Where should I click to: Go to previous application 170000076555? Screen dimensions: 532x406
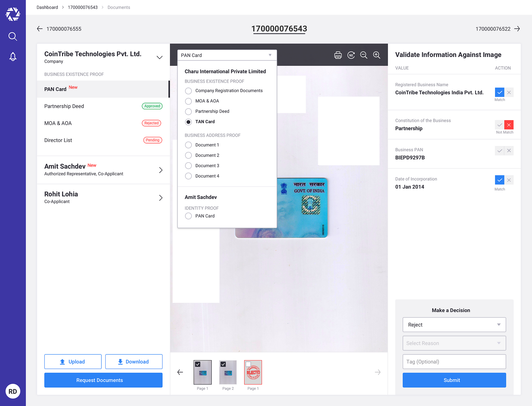(x=59, y=29)
